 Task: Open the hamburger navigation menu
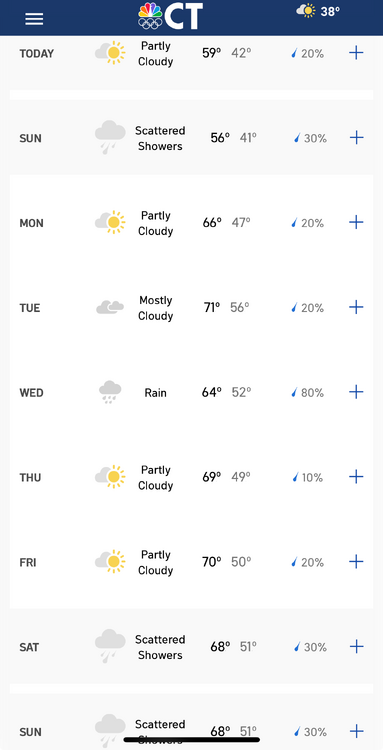click(34, 19)
